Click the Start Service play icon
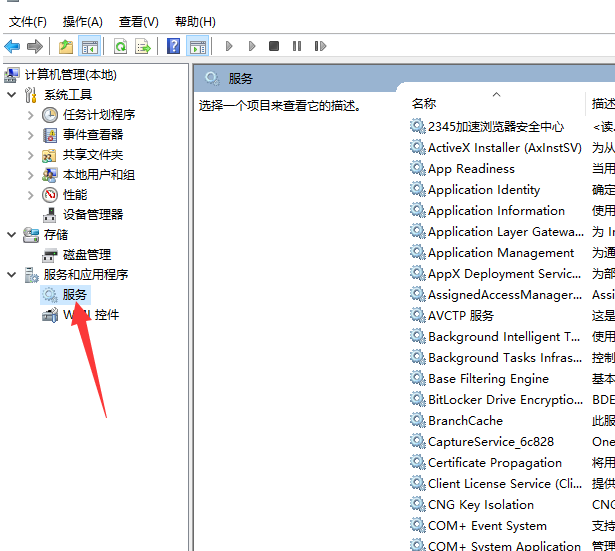This screenshot has width=615, height=551. (229, 46)
